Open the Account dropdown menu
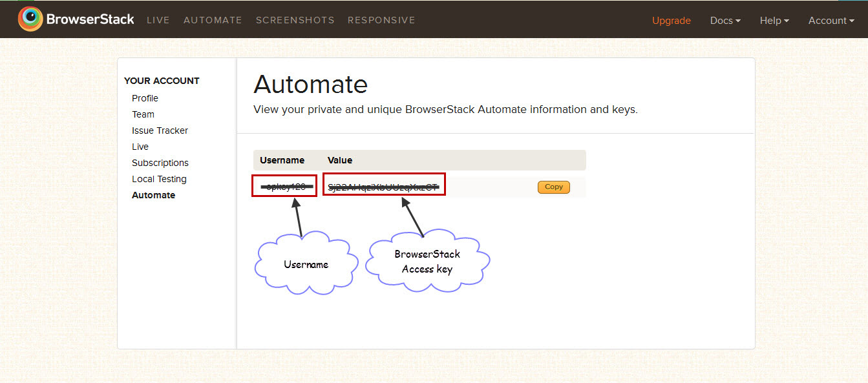This screenshot has height=383, width=868. pyautogui.click(x=831, y=21)
